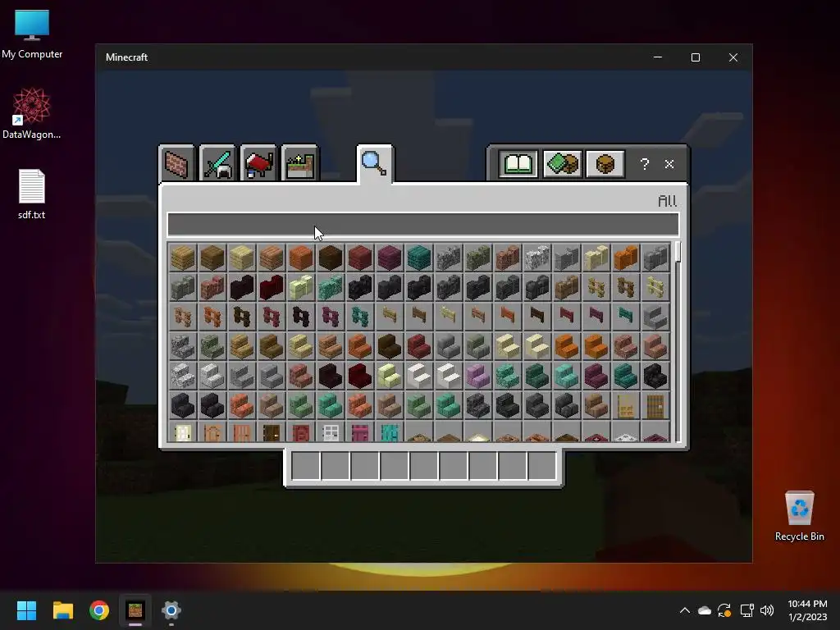Image resolution: width=840 pixels, height=630 pixels.
Task: Click the open recipe book button
Action: pyautogui.click(x=518, y=164)
